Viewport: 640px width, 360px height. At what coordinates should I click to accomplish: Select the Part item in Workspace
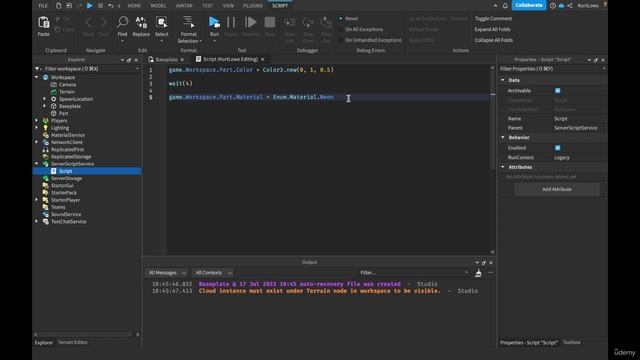coord(63,113)
